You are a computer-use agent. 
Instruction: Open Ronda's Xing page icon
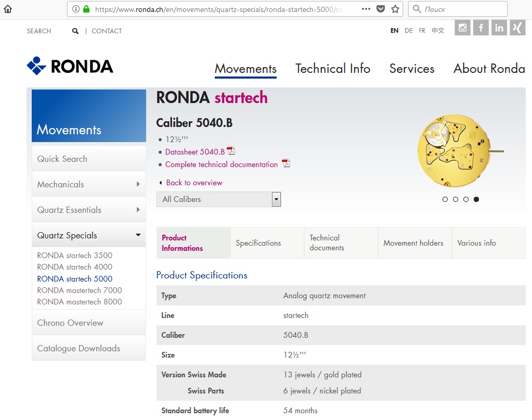click(x=517, y=28)
